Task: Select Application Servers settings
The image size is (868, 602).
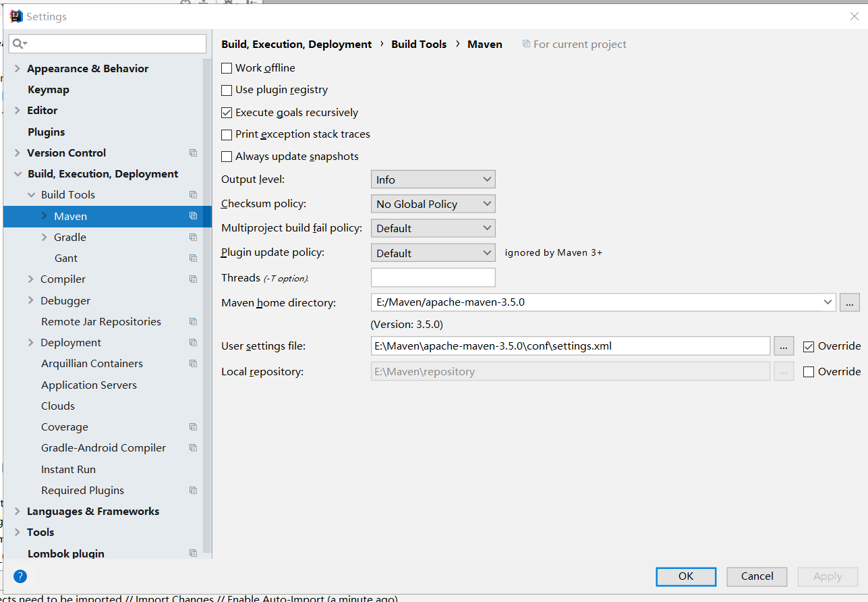Action: [89, 385]
